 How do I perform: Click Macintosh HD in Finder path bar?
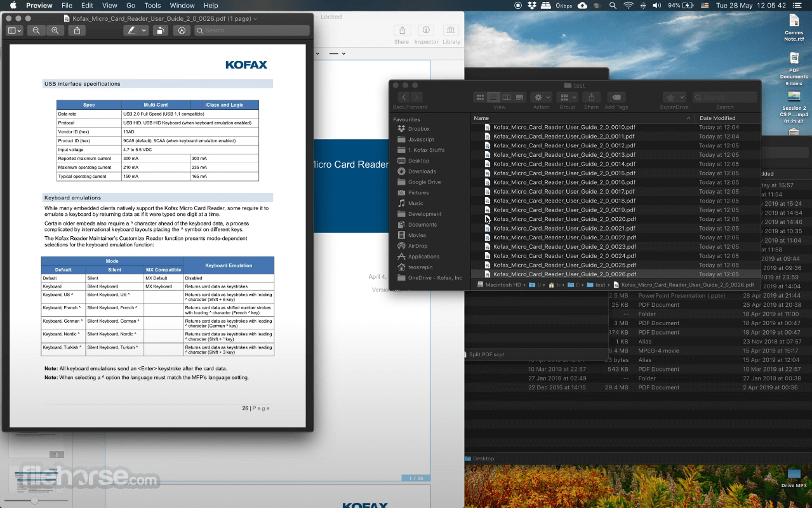coord(499,285)
